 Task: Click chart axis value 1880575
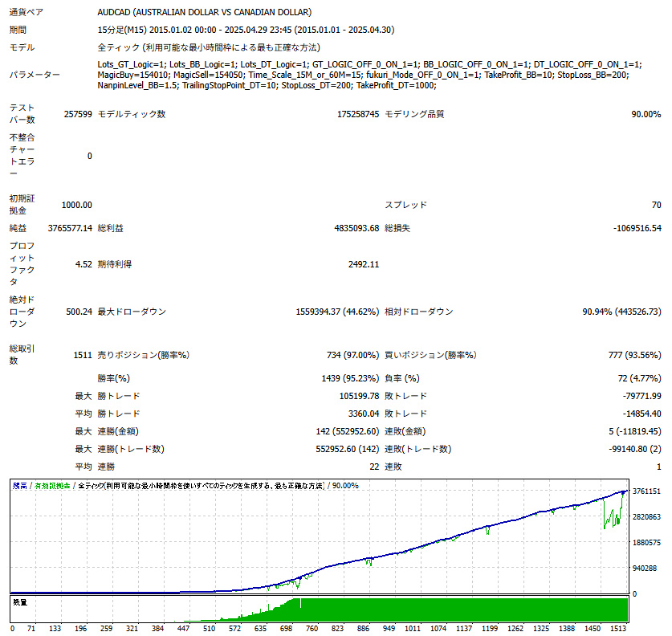[x=647, y=543]
